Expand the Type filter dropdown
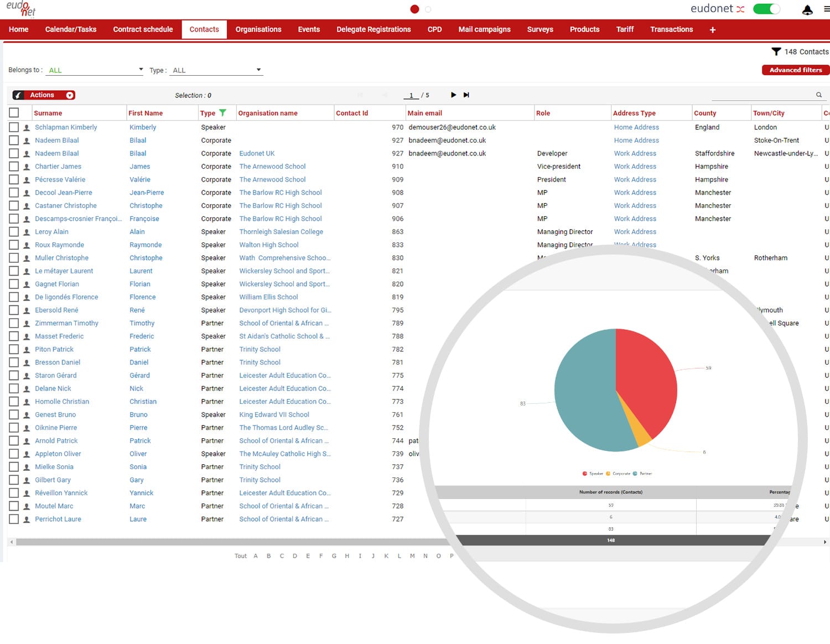 pyautogui.click(x=216, y=70)
